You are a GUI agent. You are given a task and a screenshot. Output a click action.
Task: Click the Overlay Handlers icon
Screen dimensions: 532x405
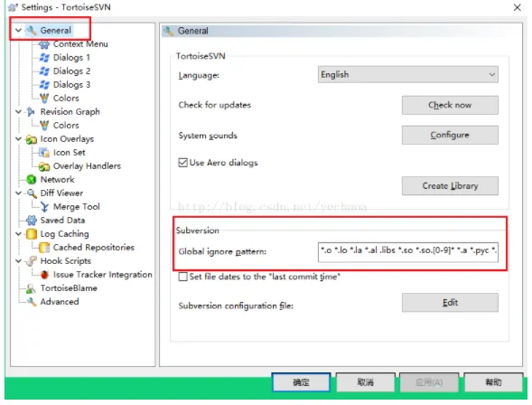(44, 166)
